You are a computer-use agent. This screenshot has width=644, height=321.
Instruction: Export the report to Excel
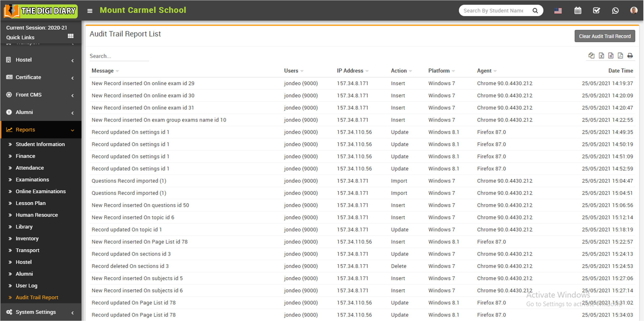click(x=601, y=56)
